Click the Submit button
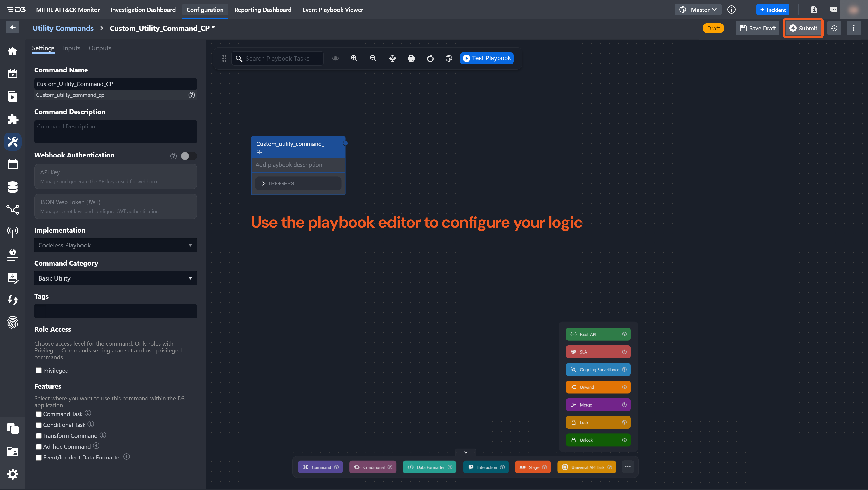The width and height of the screenshot is (868, 490). click(803, 28)
